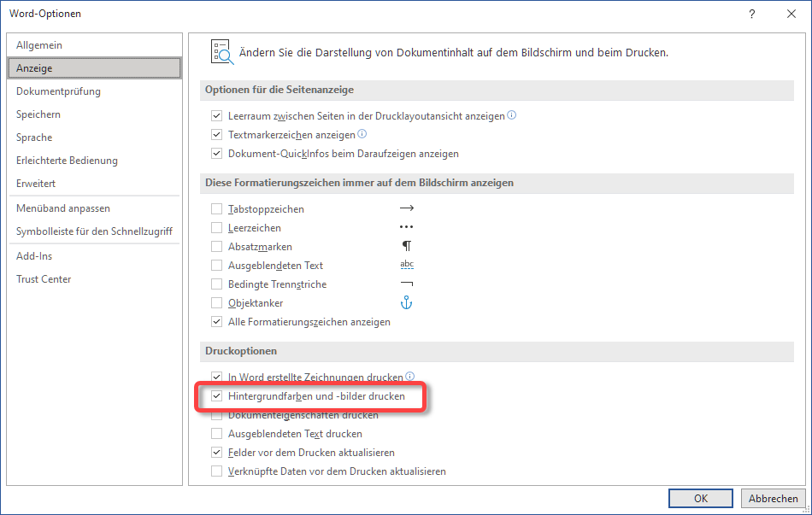This screenshot has width=812, height=515.
Task: Click the optional hyphen symbol
Action: click(x=407, y=284)
